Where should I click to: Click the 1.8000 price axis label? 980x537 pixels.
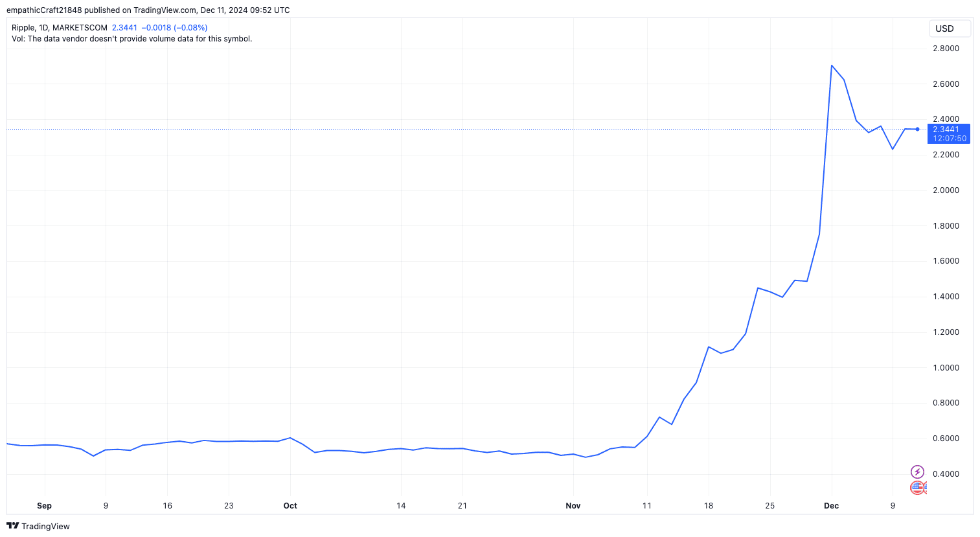(x=946, y=226)
